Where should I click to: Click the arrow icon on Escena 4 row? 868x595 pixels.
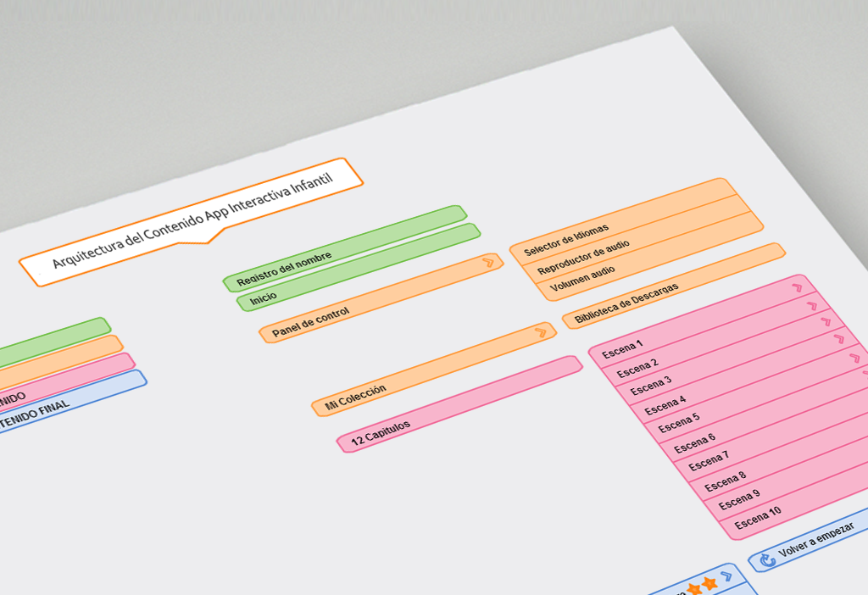[x=840, y=339]
